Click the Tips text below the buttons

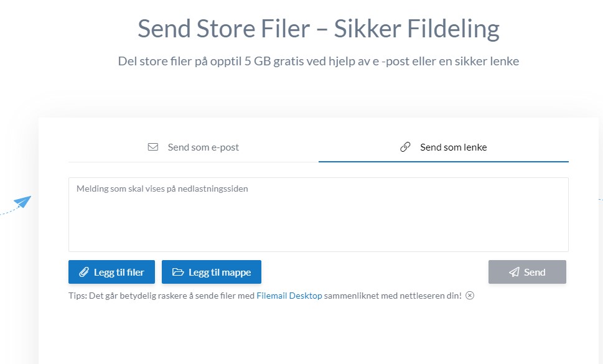pos(162,296)
